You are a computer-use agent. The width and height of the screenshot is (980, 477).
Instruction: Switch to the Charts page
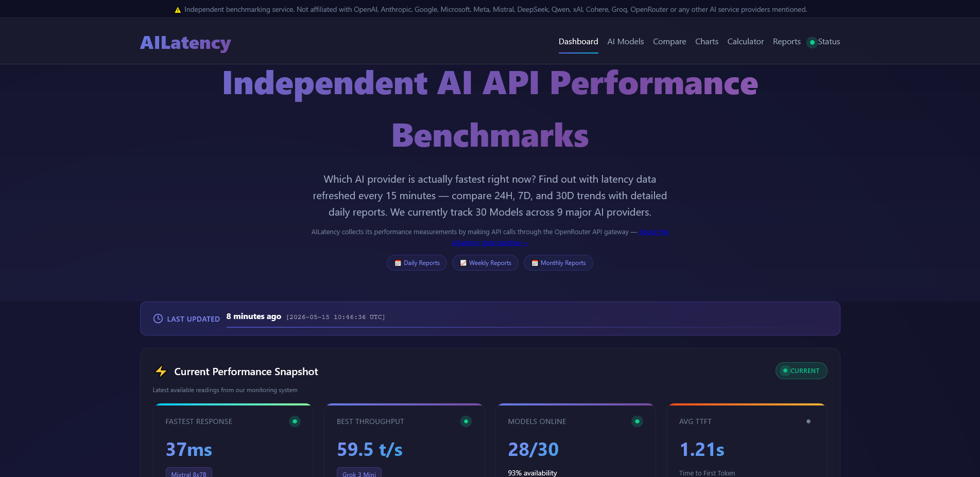[x=707, y=42]
